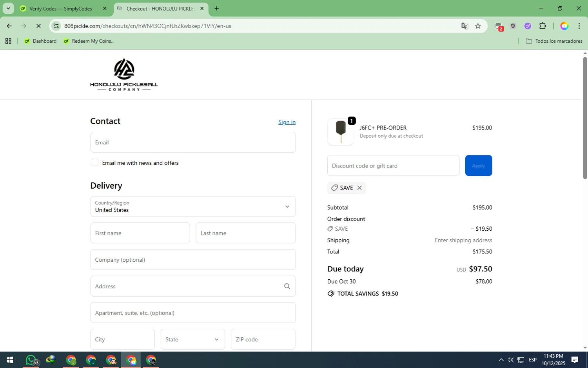This screenshot has width=588, height=368.
Task: Open Redeem My Coins bookmark
Action: [89, 41]
